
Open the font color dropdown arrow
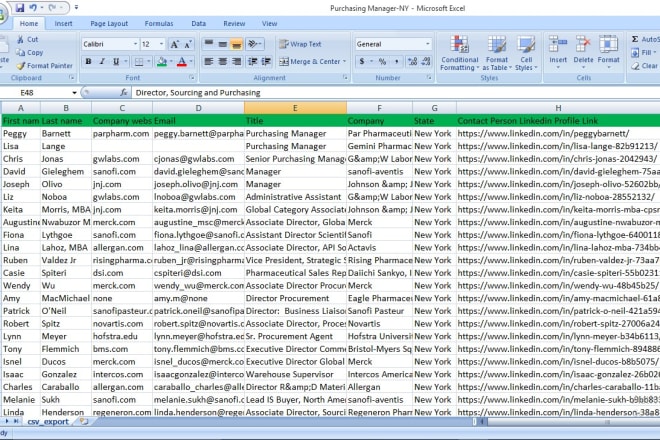[191, 62]
